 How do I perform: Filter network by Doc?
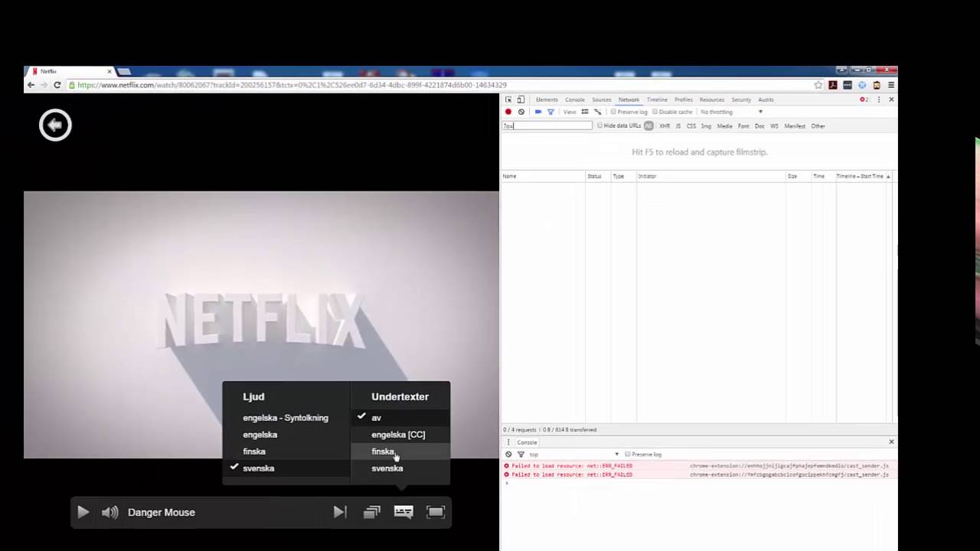759,126
